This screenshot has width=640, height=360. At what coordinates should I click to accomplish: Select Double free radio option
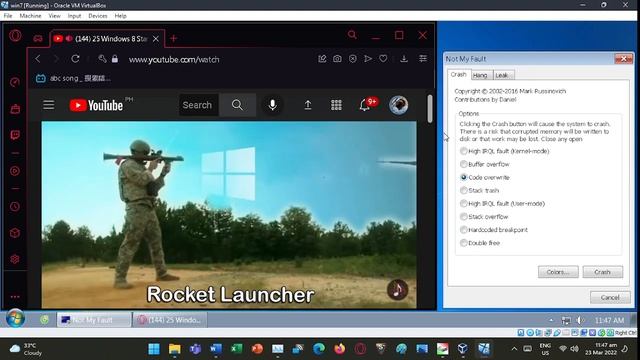(x=464, y=242)
